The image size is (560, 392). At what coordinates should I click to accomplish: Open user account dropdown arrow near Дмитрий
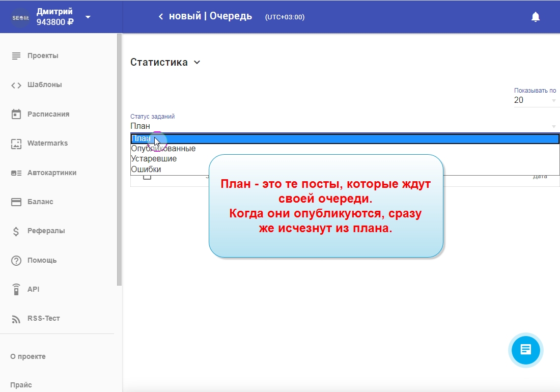[88, 17]
